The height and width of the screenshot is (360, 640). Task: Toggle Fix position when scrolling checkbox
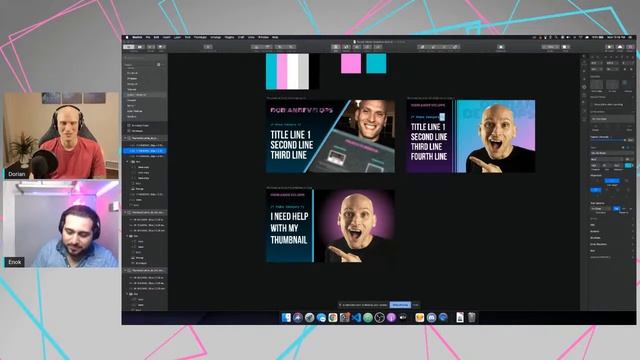pyautogui.click(x=592, y=104)
